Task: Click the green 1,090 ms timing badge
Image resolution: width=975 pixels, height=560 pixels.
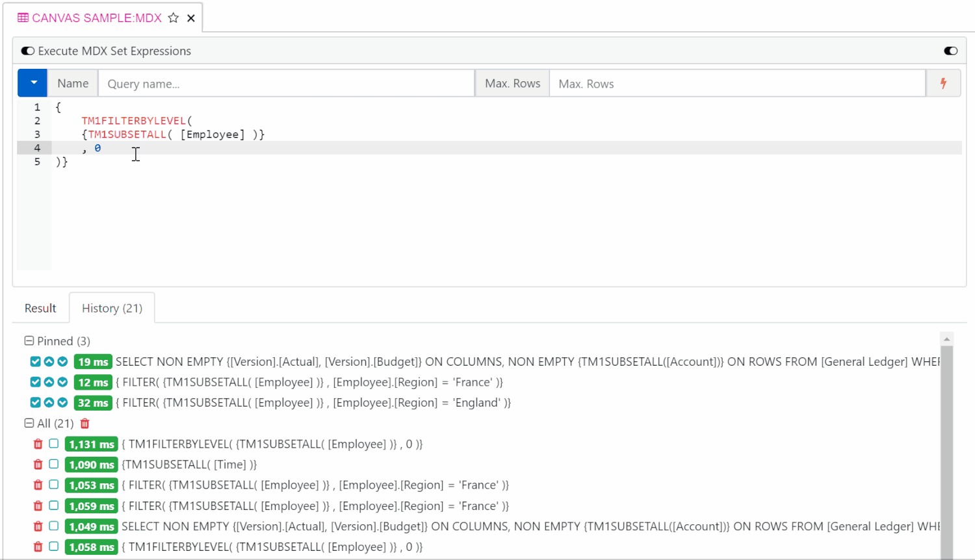Action: tap(91, 464)
